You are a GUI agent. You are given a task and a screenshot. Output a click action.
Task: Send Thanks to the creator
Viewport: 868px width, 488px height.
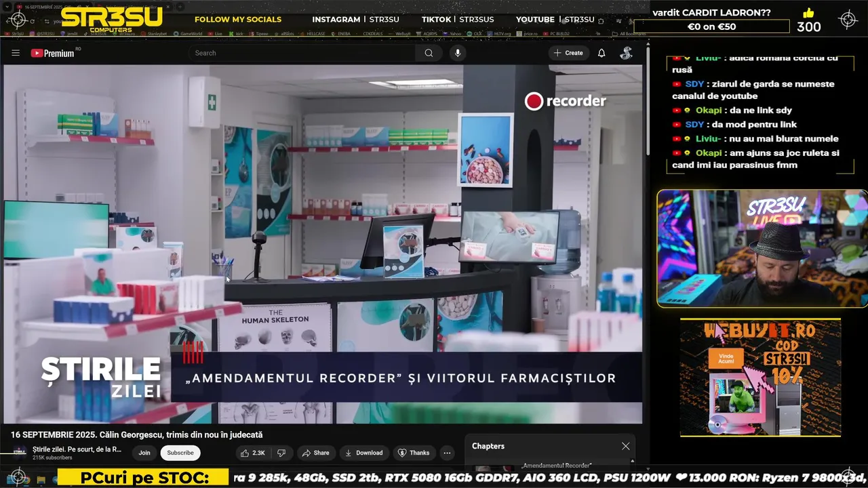[414, 453]
